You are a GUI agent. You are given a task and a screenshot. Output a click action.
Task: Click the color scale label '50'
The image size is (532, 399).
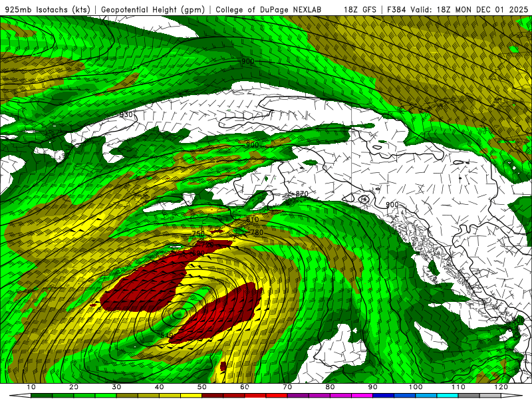coord(202,387)
